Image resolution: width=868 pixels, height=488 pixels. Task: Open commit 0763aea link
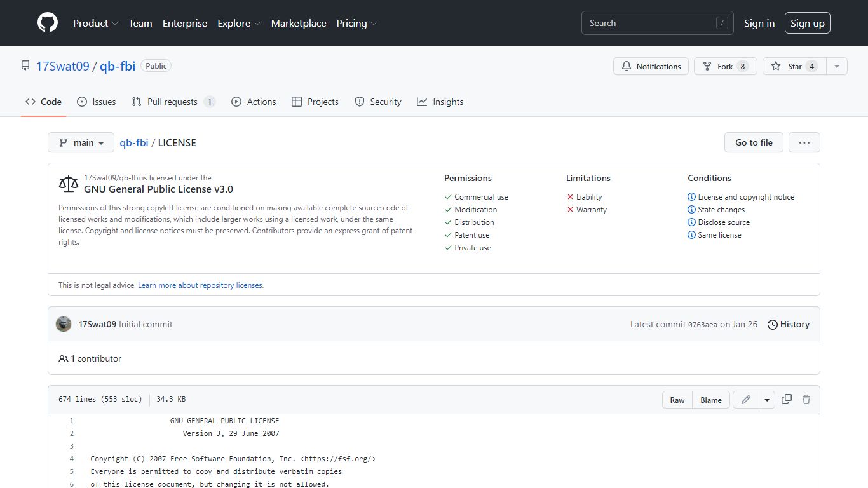702,325
